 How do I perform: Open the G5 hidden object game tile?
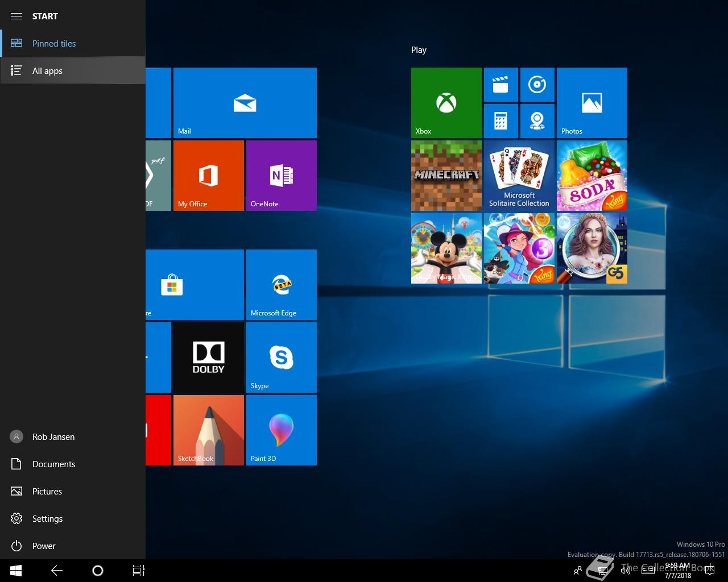(x=591, y=248)
